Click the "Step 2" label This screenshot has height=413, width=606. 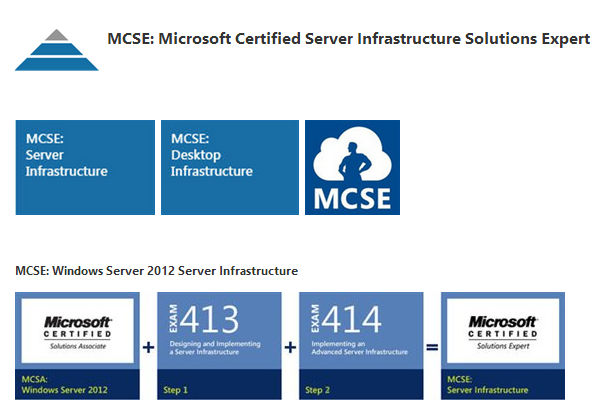(317, 390)
